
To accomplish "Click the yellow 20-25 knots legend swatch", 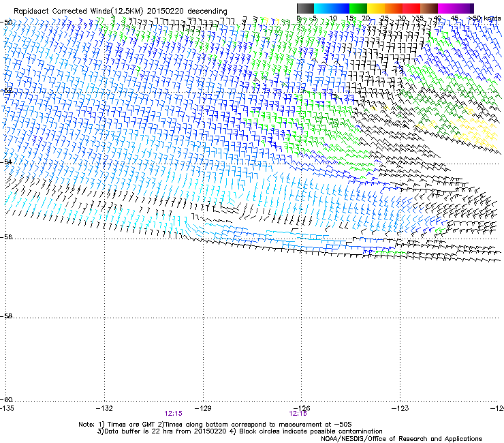I will [376, 8].
